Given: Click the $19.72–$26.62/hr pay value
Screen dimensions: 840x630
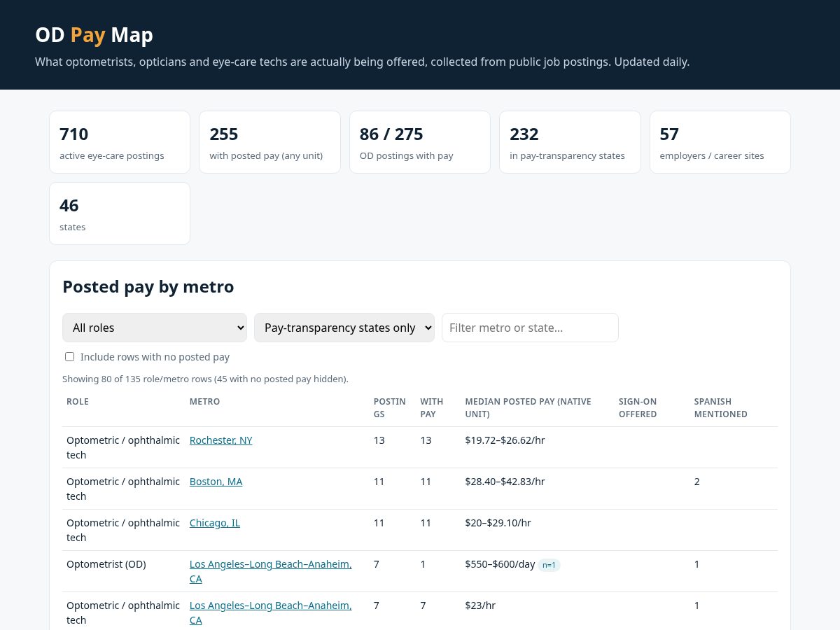Looking at the screenshot, I should pyautogui.click(x=505, y=440).
